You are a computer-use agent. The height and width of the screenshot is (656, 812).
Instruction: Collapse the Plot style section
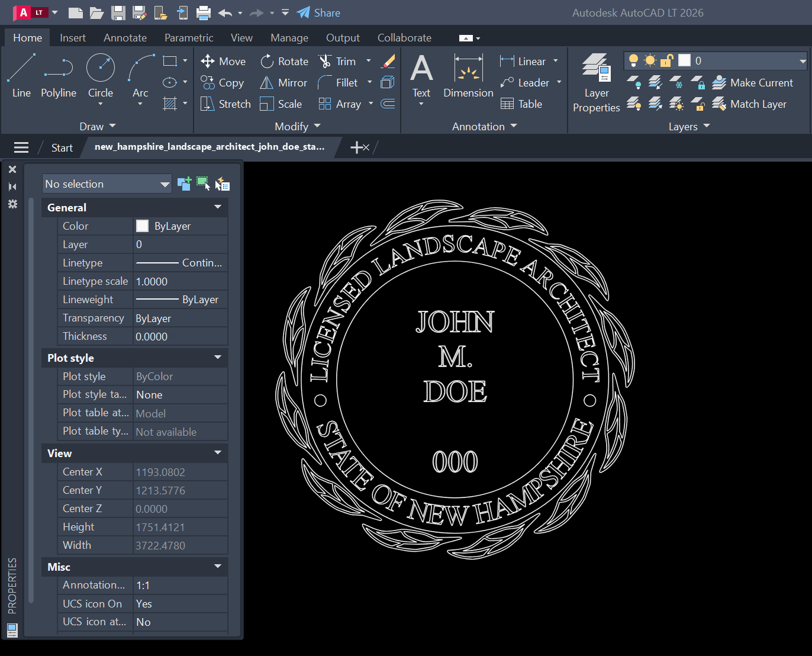pos(218,358)
